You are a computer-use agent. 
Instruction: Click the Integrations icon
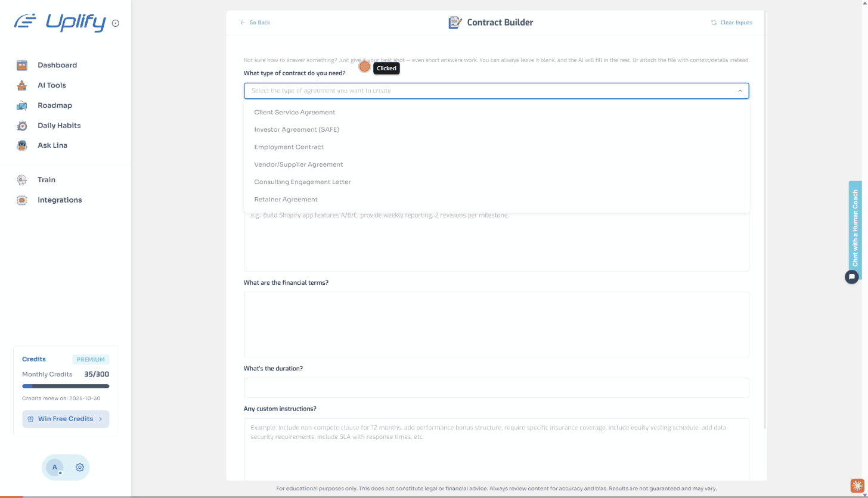[x=22, y=200]
